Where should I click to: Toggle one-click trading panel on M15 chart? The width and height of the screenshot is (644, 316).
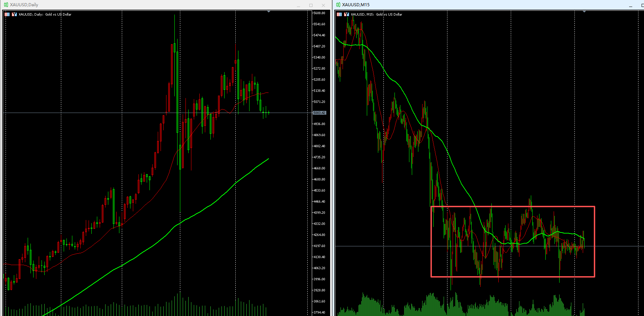click(346, 15)
